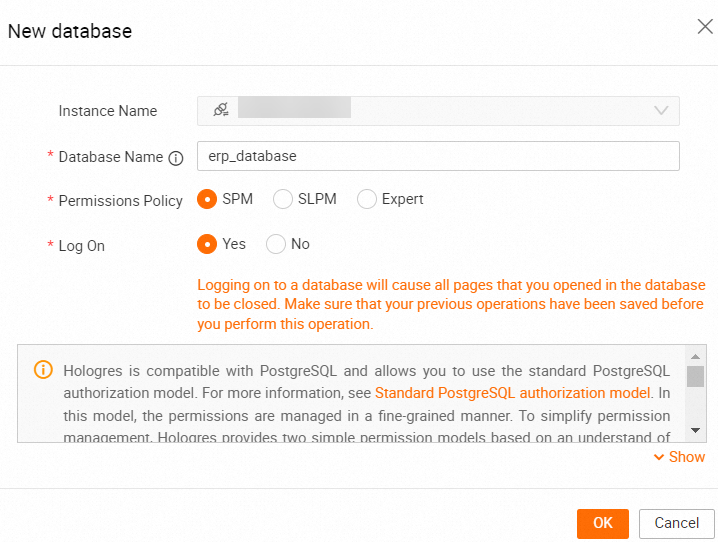Select the SLPM permissions policy

[283, 199]
